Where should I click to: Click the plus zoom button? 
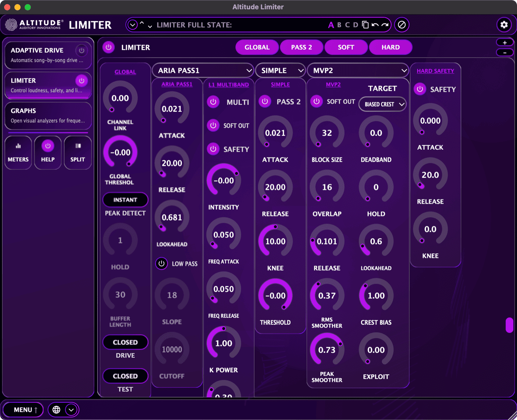tap(505, 43)
